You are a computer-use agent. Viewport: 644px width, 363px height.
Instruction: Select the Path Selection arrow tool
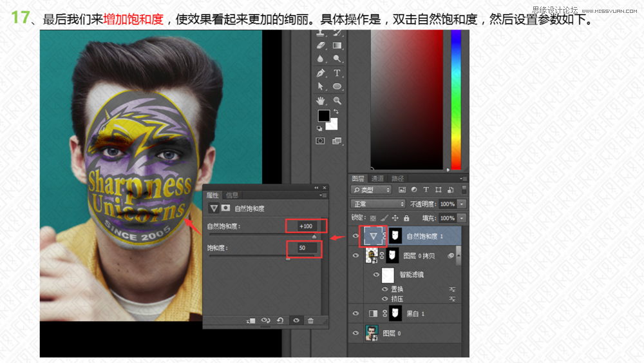[x=320, y=86]
